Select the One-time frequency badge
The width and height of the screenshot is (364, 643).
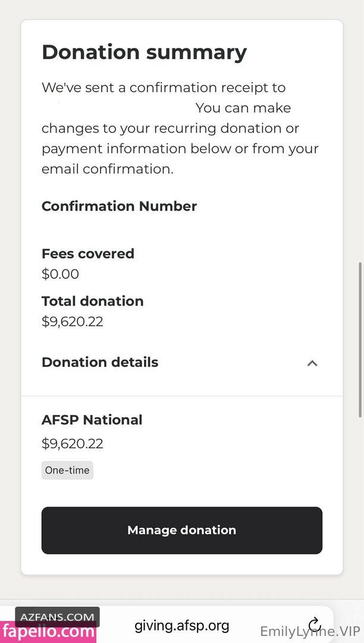67,470
